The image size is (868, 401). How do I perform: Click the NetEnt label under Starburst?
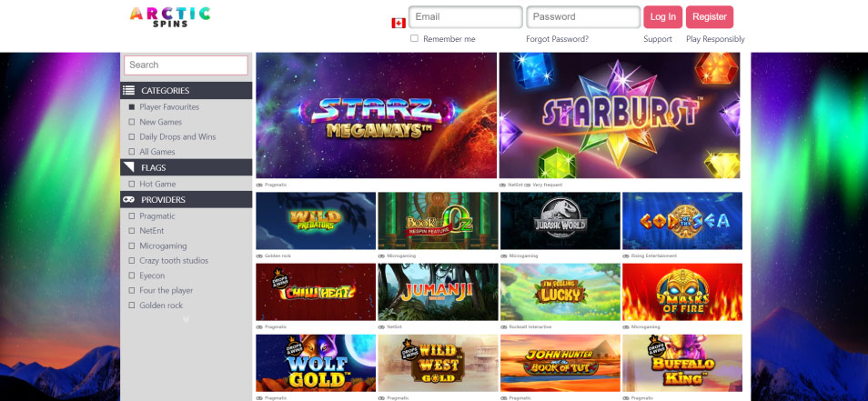click(515, 185)
